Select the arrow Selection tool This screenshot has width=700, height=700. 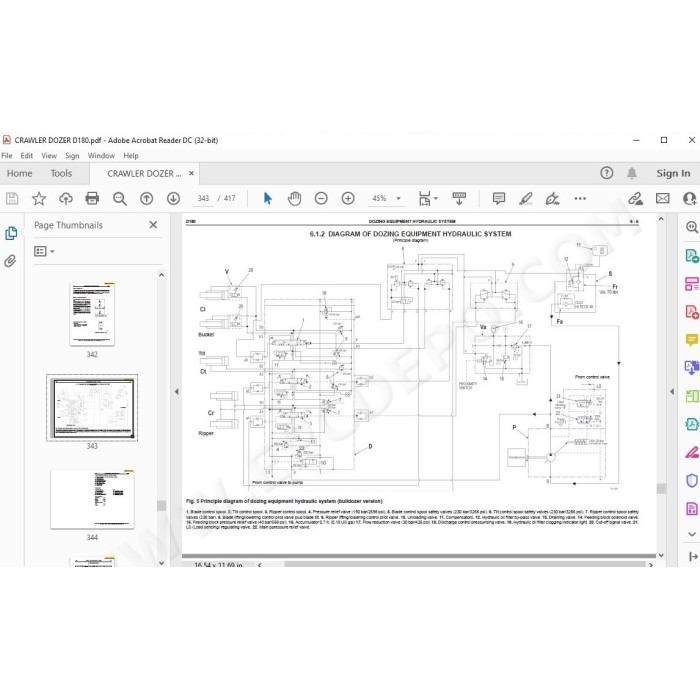(x=267, y=198)
